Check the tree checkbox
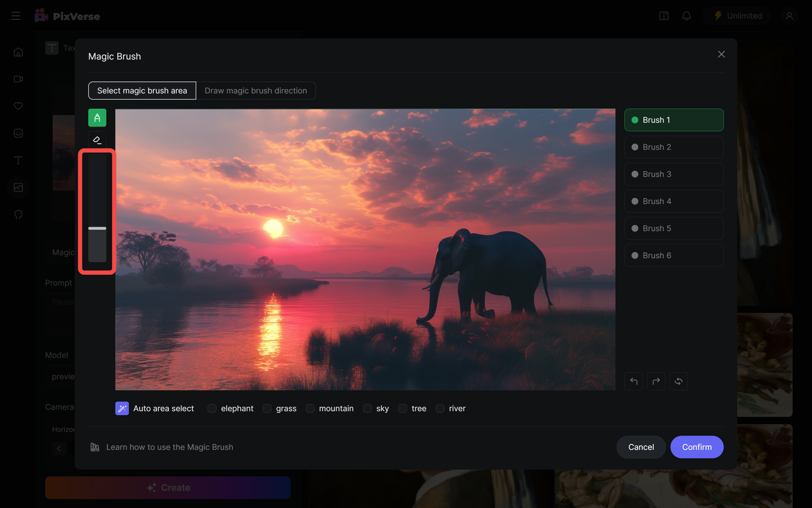The width and height of the screenshot is (812, 508). [x=402, y=408]
